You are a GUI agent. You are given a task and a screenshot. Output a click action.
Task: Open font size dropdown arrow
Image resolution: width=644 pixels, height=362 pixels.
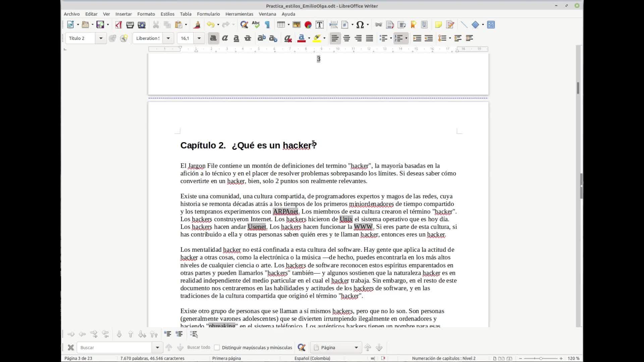199,39
